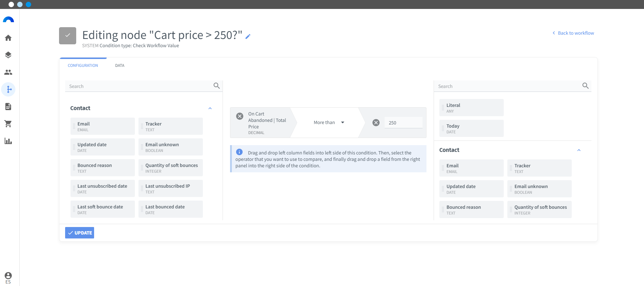The width and height of the screenshot is (644, 286).
Task: Open the bar chart analytics icon
Action: (x=8, y=141)
